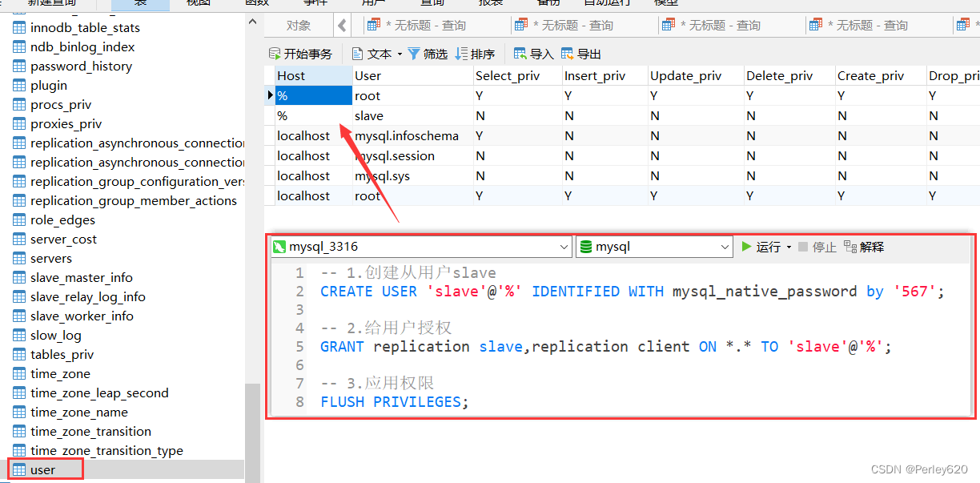
Task: Select Select_priv cell in the slave row
Action: point(517,115)
